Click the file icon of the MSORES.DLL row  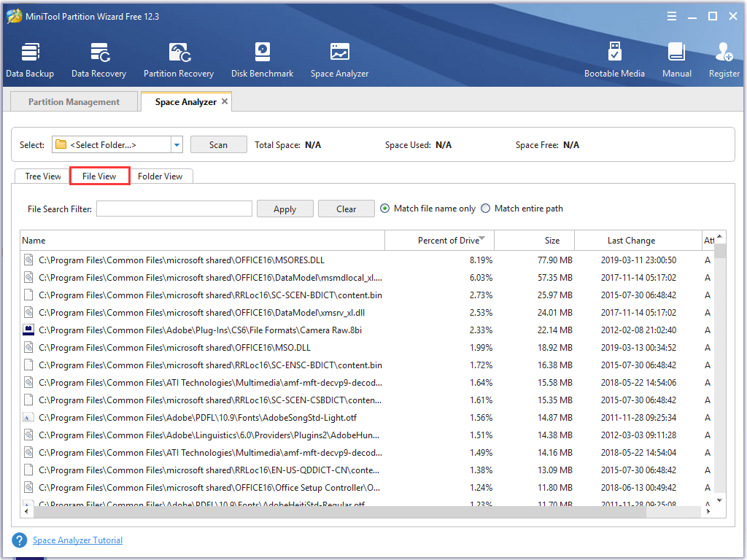28,260
